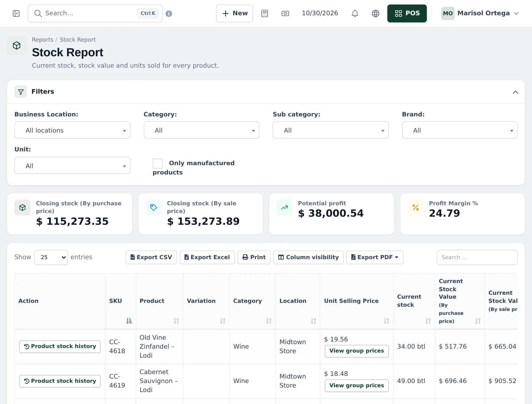Enable Only manufactured products checkbox

click(x=158, y=164)
